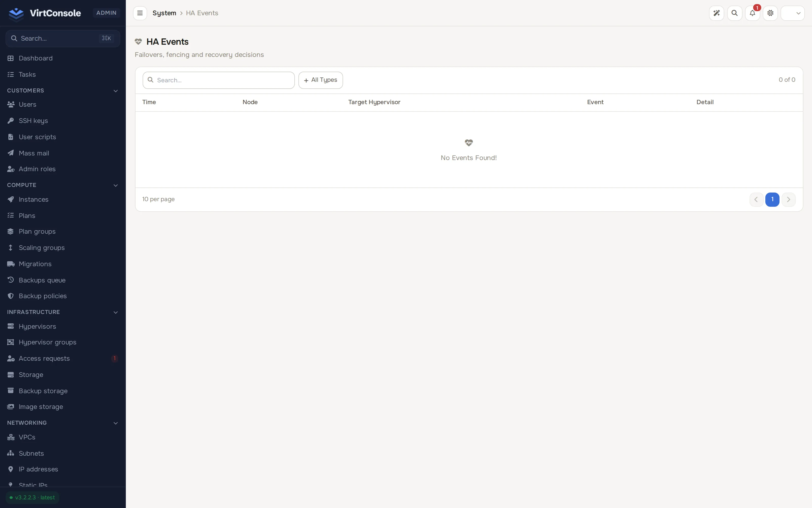The height and width of the screenshot is (508, 812).
Task: Focus the sidebar Search box
Action: [x=63, y=38]
